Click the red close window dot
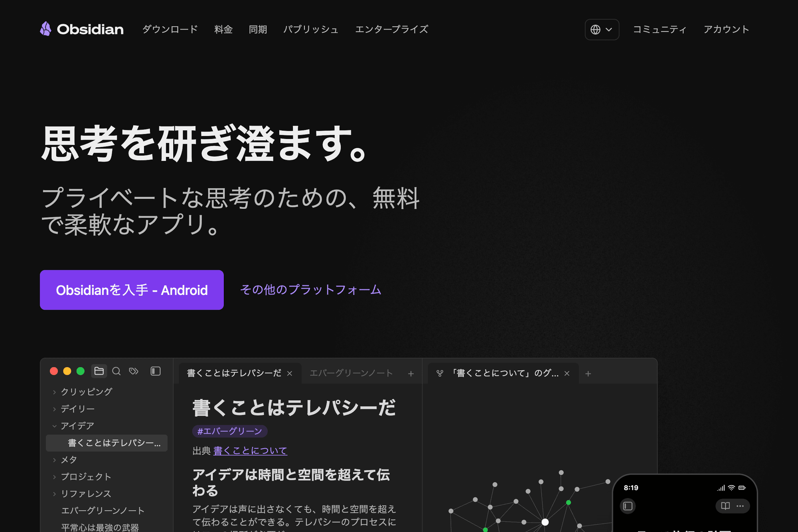Image resolution: width=798 pixels, height=532 pixels. tap(54, 371)
